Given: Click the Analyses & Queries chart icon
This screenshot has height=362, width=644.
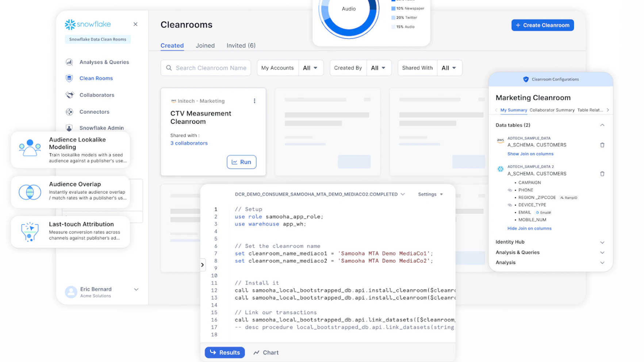Looking at the screenshot, I should tap(69, 62).
